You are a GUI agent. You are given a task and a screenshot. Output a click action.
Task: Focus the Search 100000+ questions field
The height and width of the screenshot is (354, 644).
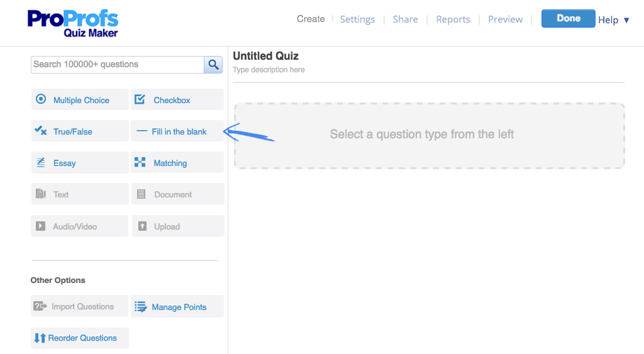pos(118,65)
